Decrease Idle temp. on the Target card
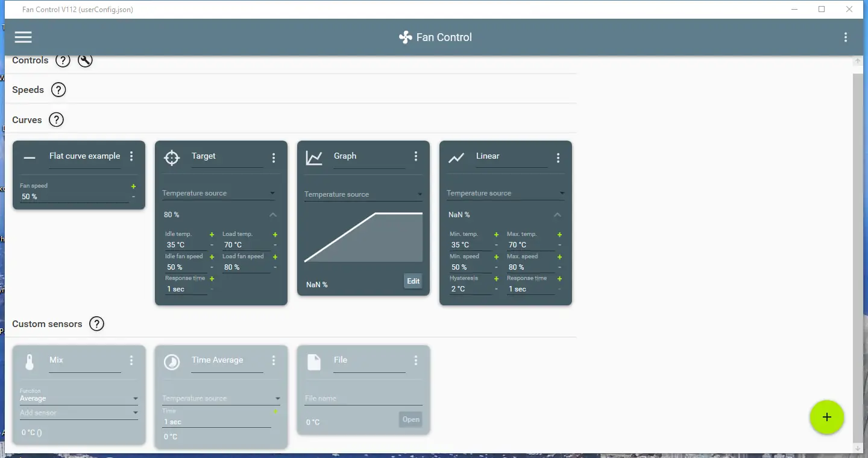The width and height of the screenshot is (868, 458). coord(212,245)
